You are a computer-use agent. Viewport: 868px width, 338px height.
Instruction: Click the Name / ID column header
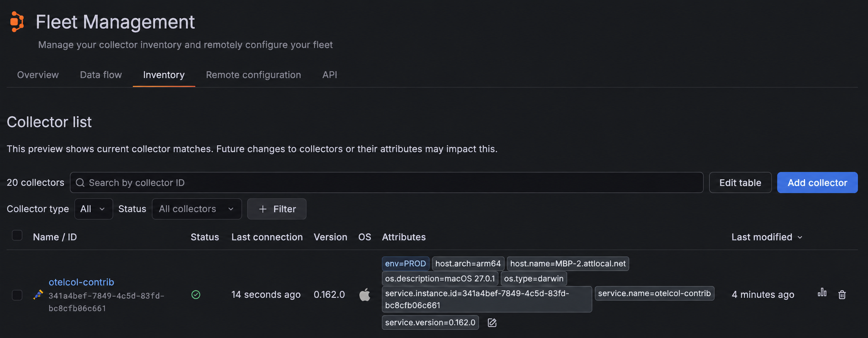click(55, 237)
